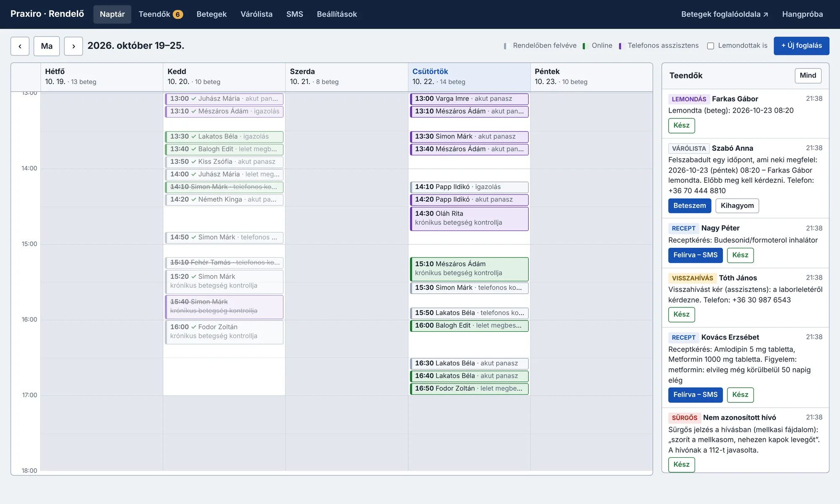Click the Hangpróba link
Screen dimensions: 840x504
[x=802, y=14]
